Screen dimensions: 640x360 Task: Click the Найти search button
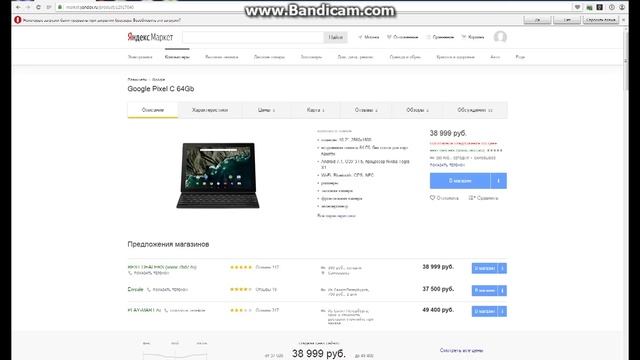pos(336,37)
